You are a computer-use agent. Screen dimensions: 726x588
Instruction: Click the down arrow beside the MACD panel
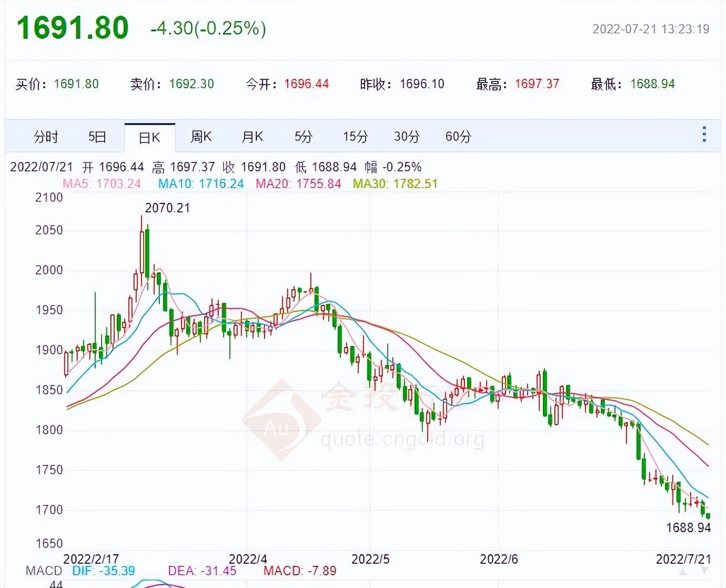(704, 571)
